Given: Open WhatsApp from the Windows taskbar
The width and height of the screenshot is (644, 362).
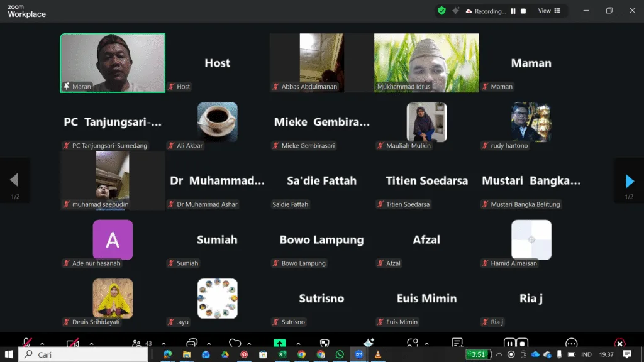Looking at the screenshot, I should [340, 354].
